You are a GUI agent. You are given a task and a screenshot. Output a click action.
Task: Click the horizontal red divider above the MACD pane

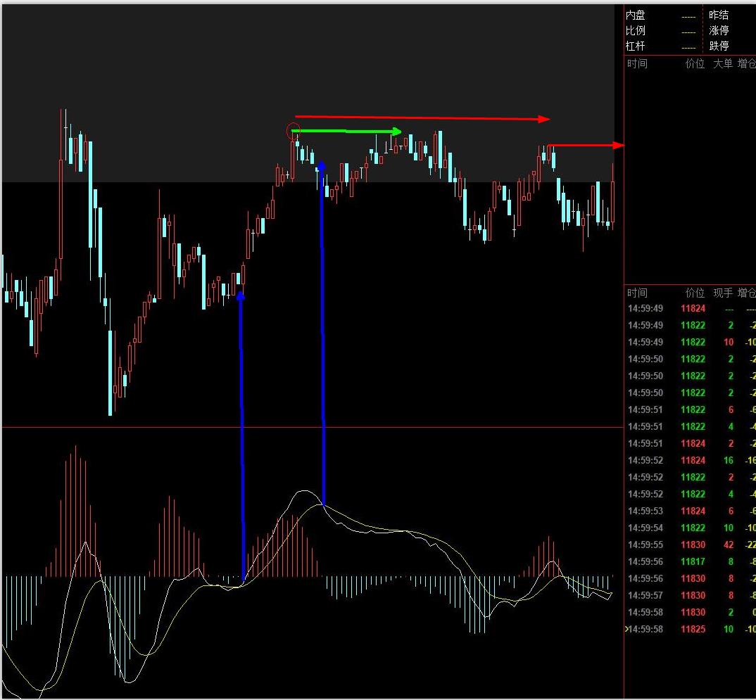(310, 427)
